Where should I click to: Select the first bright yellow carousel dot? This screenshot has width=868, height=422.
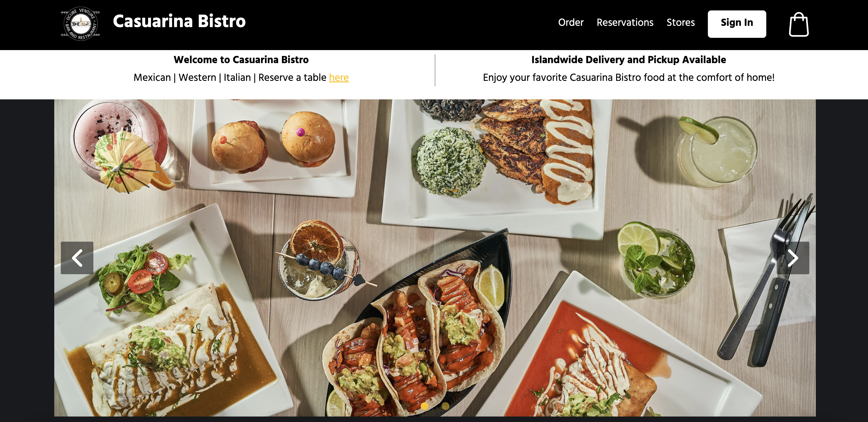coord(425,406)
